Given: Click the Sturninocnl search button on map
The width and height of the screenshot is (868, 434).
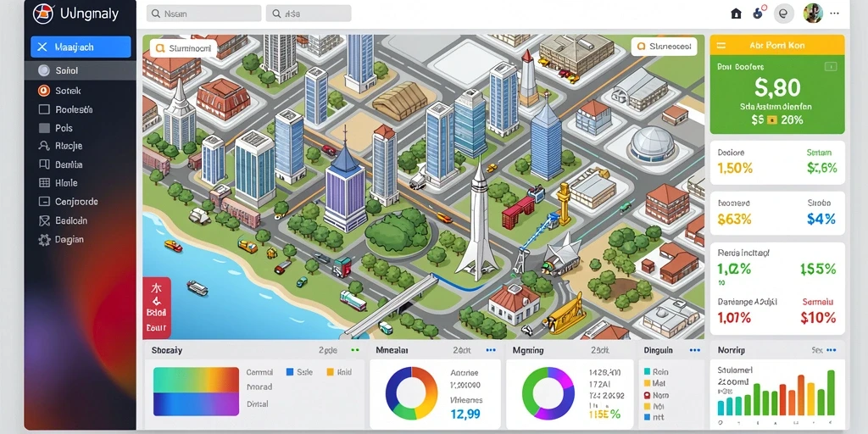Looking at the screenshot, I should 183,48.
